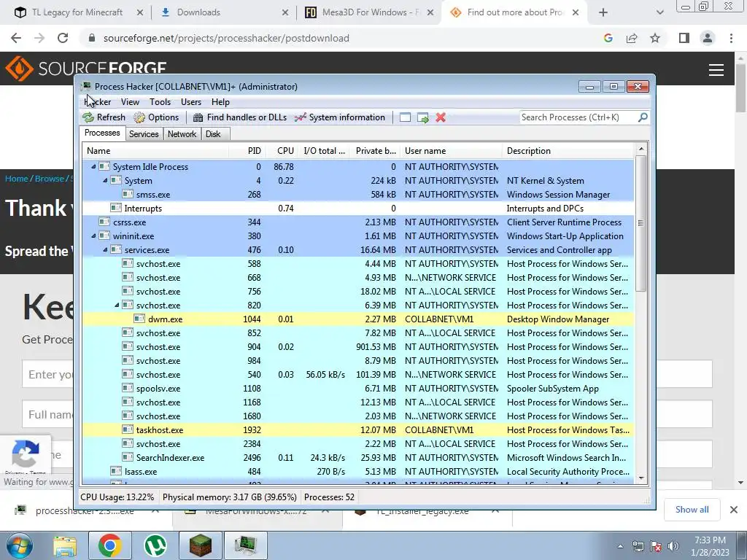The width and height of the screenshot is (747, 560).
Task: Reload the Chrome page
Action: [x=63, y=38]
